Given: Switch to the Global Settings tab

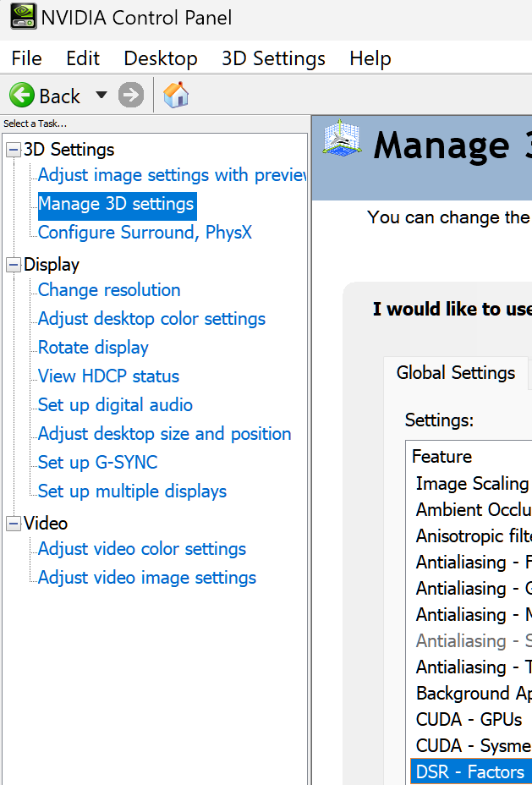Looking at the screenshot, I should click(x=455, y=373).
